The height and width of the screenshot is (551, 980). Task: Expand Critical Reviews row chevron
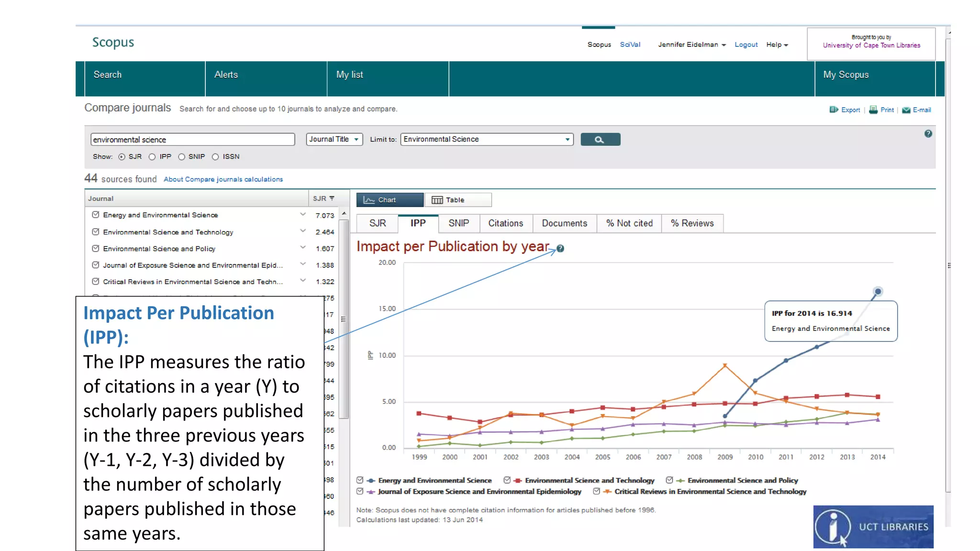click(302, 281)
